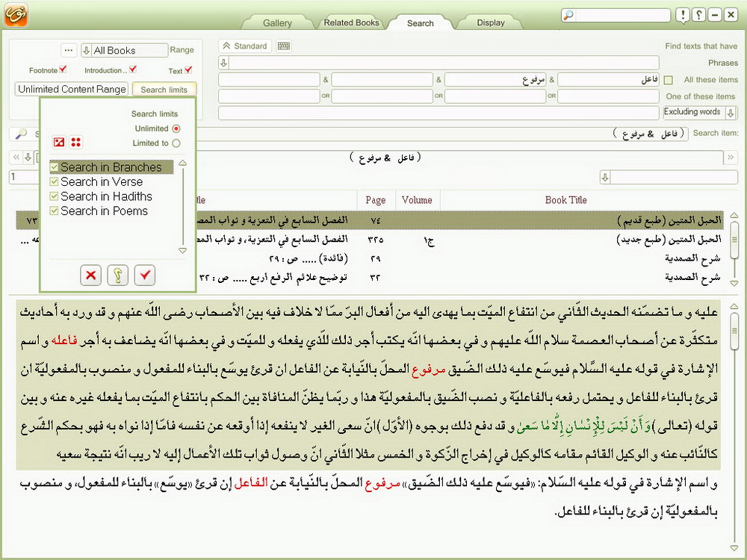Open the yellow question mark help in popup
The width and height of the screenshot is (747, 560).
[118, 276]
